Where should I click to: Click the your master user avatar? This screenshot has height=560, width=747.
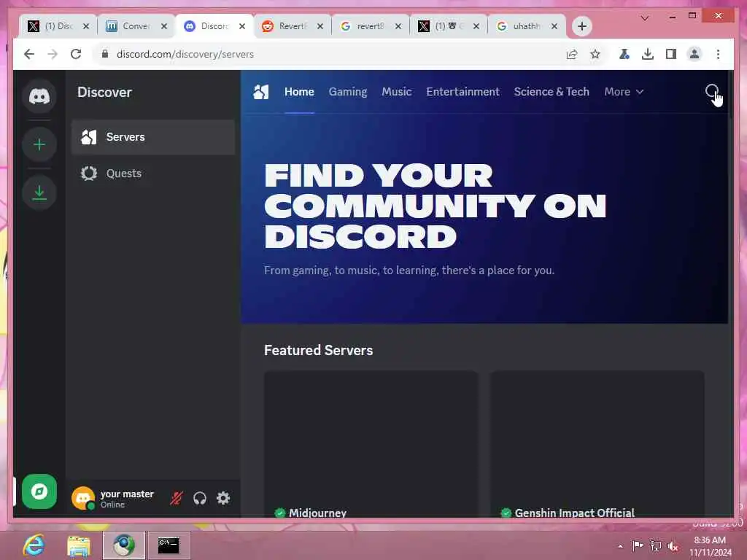click(83, 498)
